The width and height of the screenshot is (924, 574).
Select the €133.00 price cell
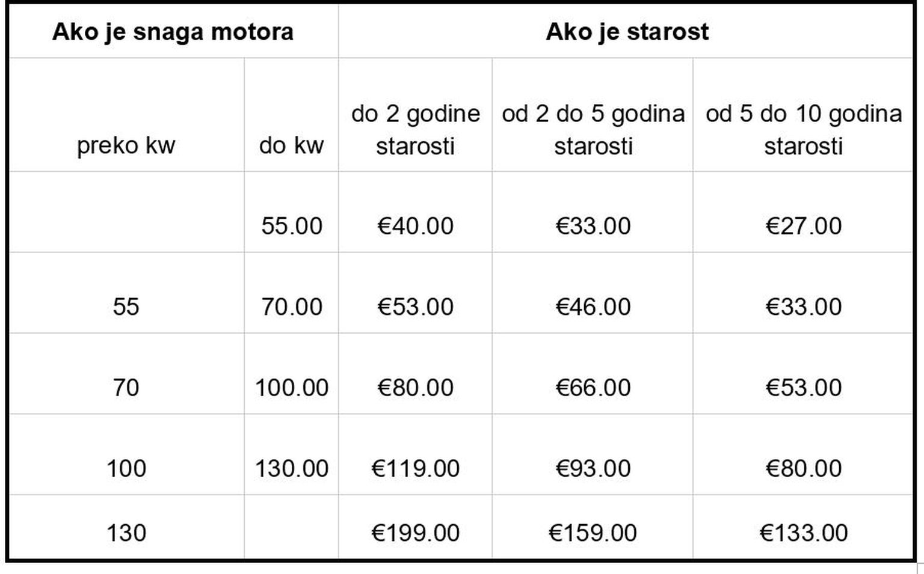803,533
